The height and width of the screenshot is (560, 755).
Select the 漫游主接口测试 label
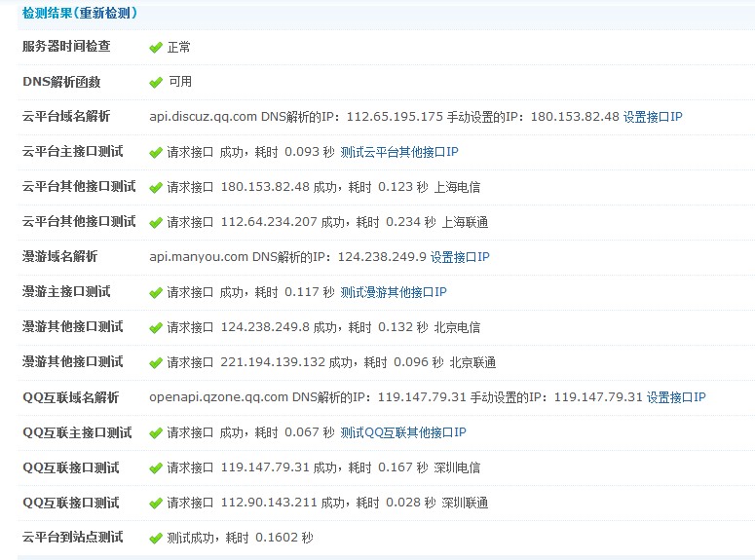66,291
